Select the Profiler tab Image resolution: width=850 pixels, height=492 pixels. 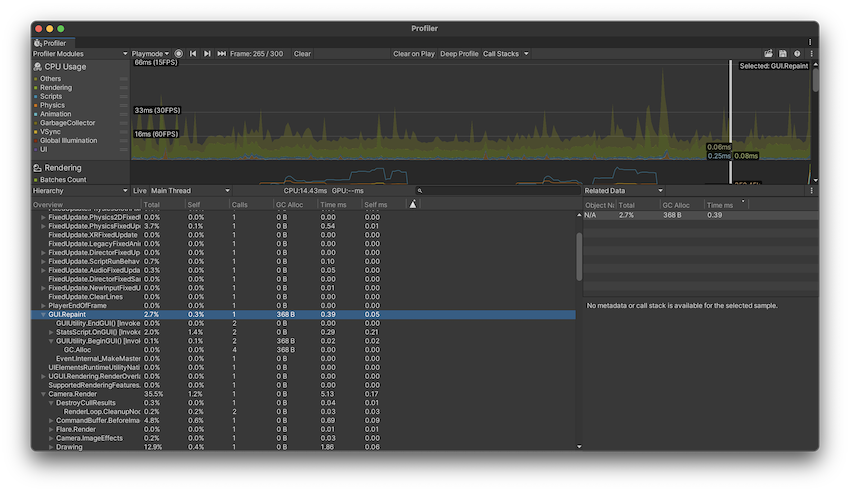pos(50,43)
